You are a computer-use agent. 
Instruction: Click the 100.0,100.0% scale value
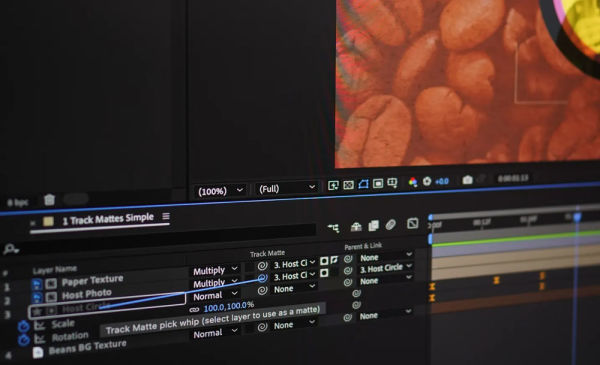pos(229,306)
